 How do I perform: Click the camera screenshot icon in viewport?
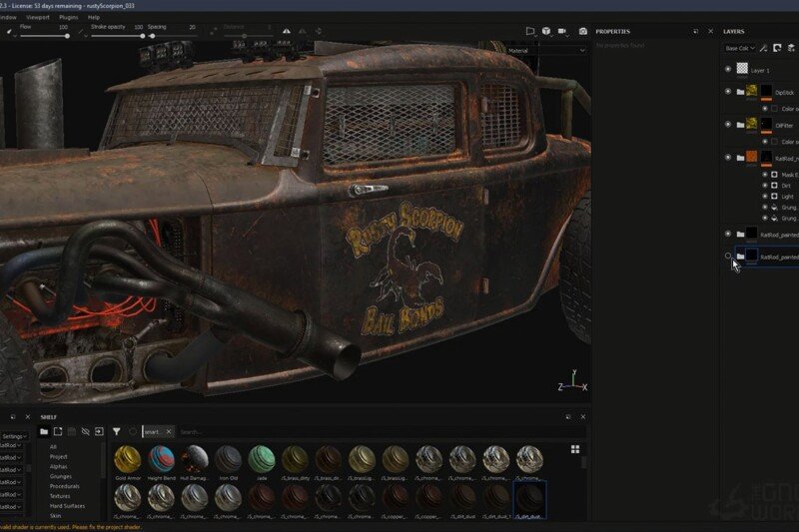583,31
